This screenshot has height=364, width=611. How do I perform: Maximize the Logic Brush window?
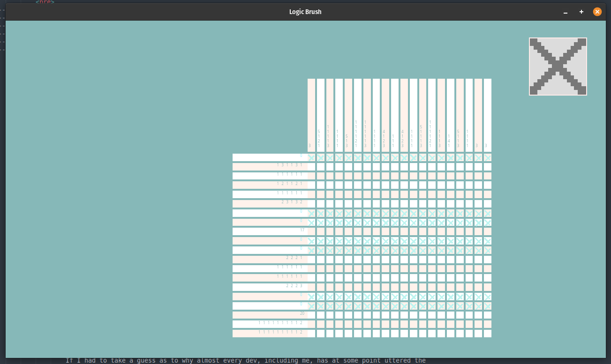pyautogui.click(x=581, y=12)
